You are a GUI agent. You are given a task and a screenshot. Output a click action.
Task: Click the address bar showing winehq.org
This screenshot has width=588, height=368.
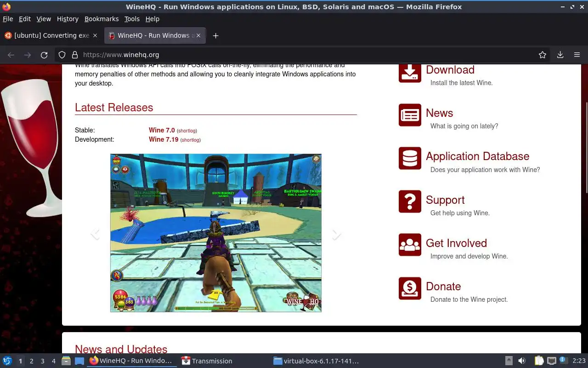point(303,55)
